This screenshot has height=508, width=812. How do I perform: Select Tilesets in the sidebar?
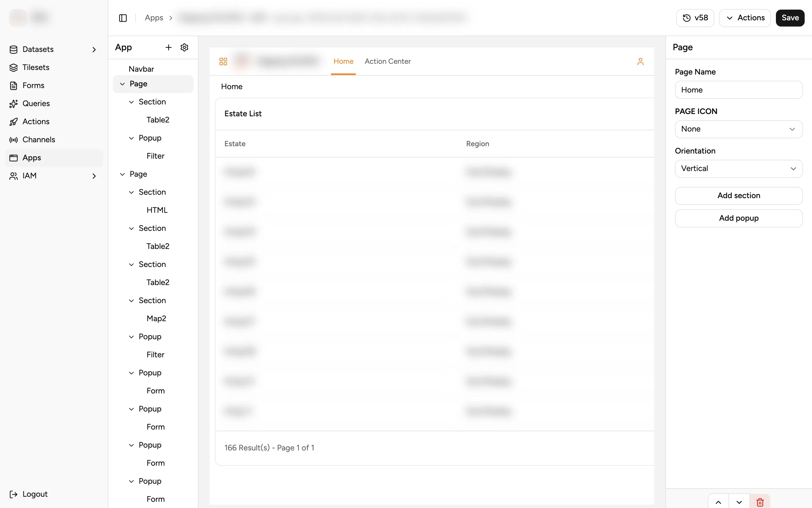54,67
